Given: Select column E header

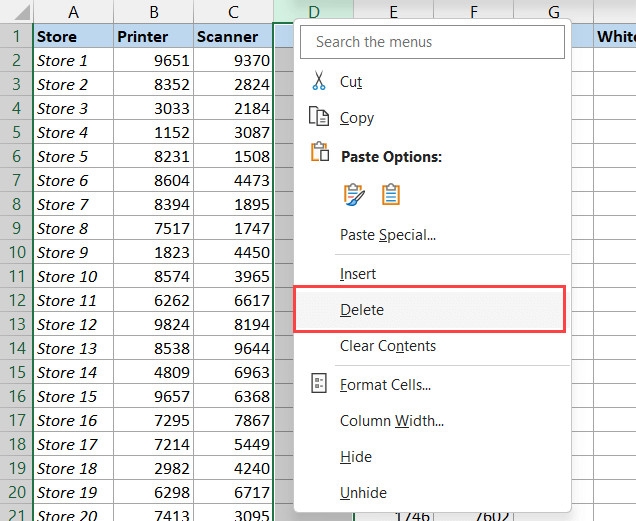Looking at the screenshot, I should 393,12.
